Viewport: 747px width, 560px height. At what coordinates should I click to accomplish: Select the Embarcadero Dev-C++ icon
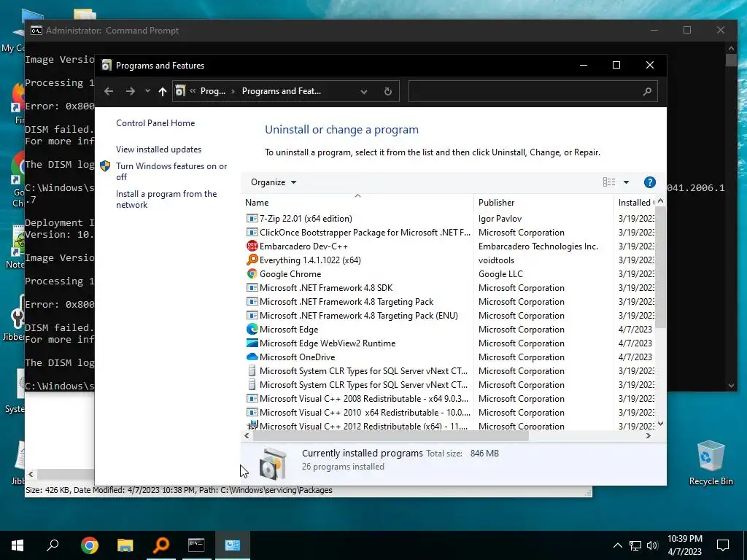pos(252,246)
